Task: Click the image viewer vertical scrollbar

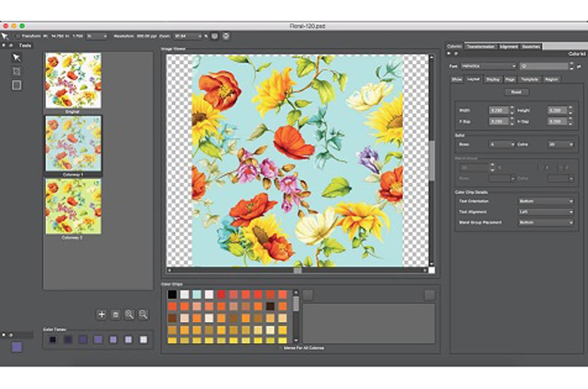Action: [431, 160]
